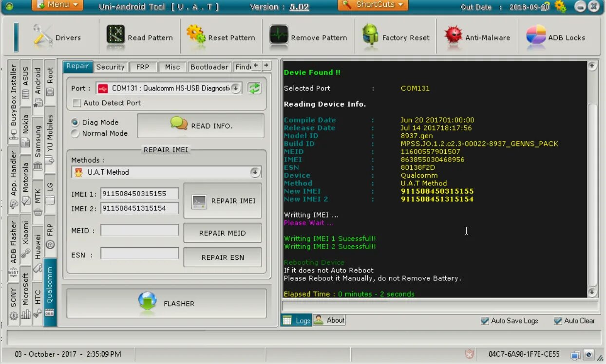Viewport: 606px width, 364px height.
Task: Click log scrollbar down arrow
Action: pyautogui.click(x=592, y=292)
